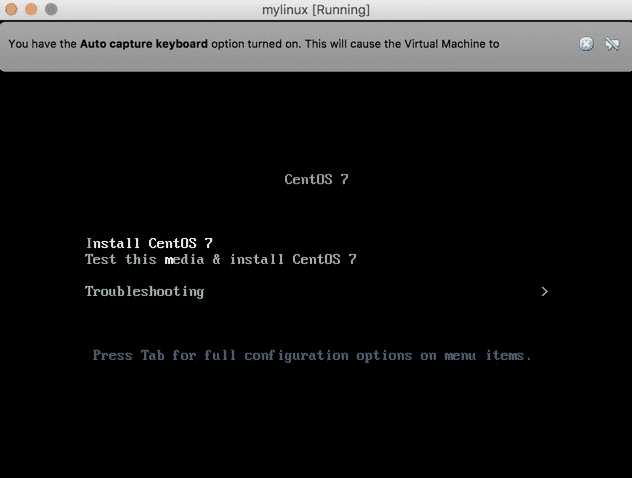Click black VM screen area below the hint
The image size is (632, 478).
click(316, 420)
